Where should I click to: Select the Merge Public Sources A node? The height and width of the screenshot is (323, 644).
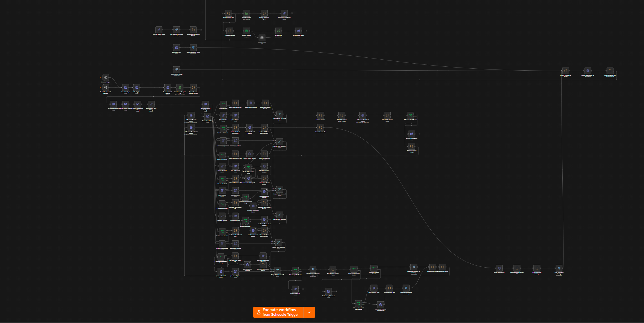[x=279, y=142]
